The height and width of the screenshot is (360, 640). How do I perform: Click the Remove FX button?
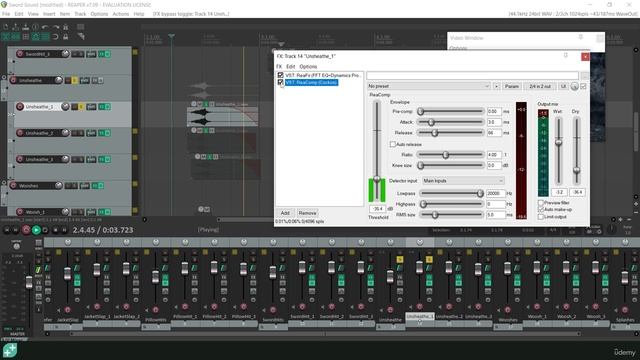coord(307,213)
